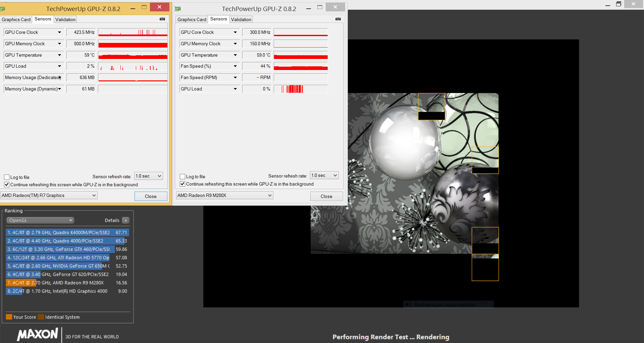Open the AMD Radeon(TM) R7 Graphics selector

coord(49,195)
